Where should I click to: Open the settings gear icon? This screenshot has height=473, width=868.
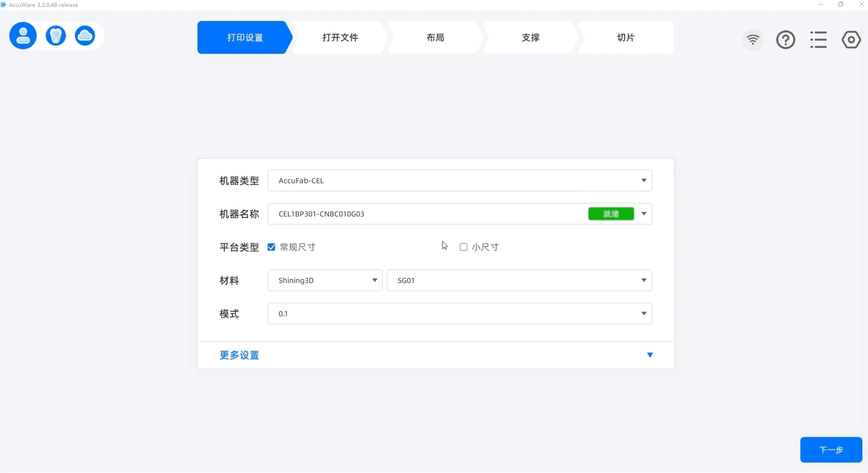[851, 39]
